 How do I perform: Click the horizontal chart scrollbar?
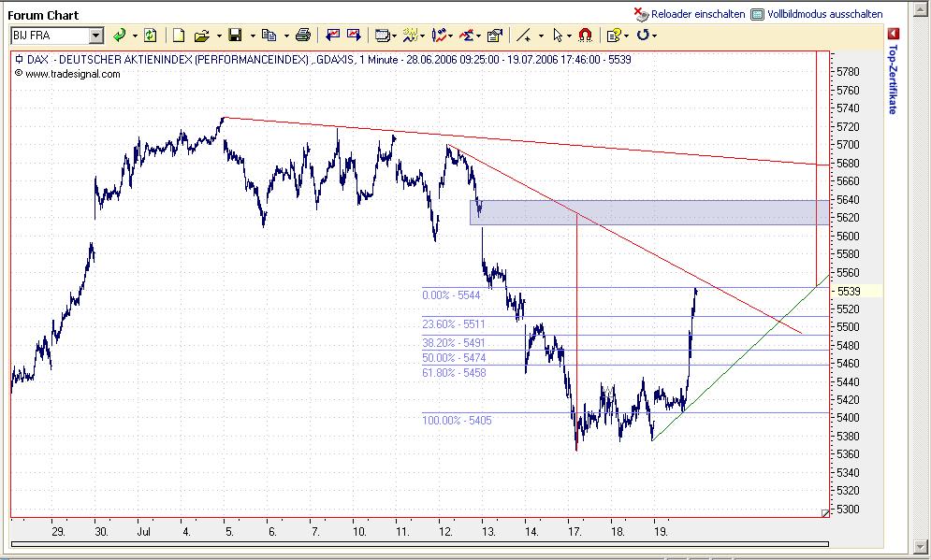419,543
